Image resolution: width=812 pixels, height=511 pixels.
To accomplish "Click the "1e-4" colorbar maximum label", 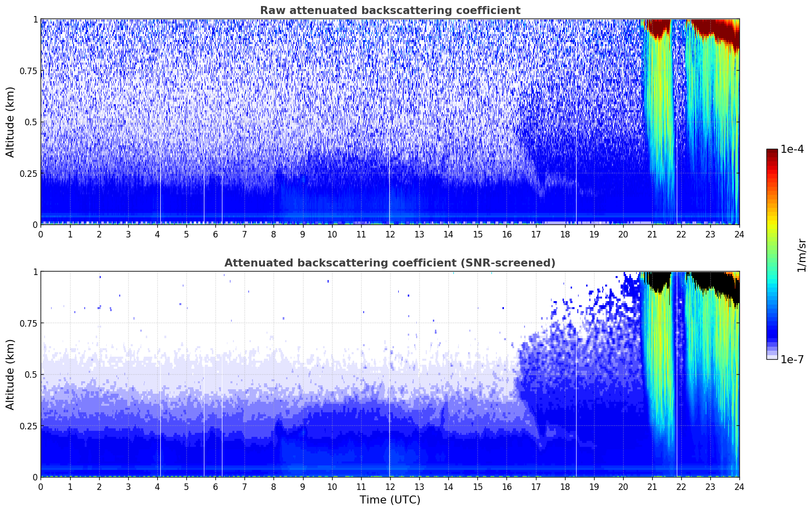I will click(792, 149).
